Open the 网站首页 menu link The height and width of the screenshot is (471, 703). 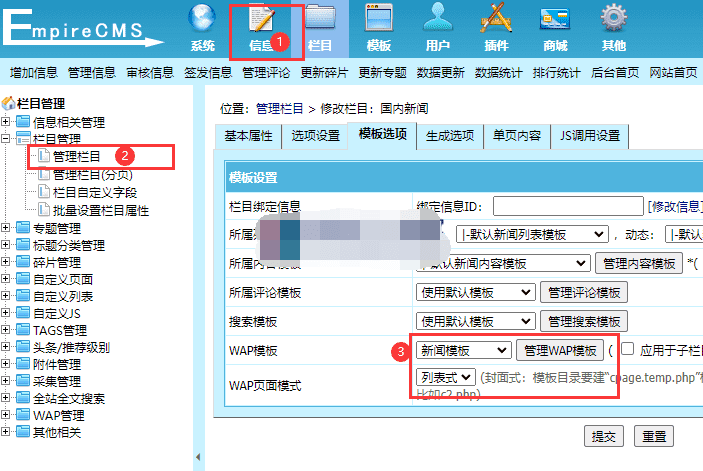[673, 73]
